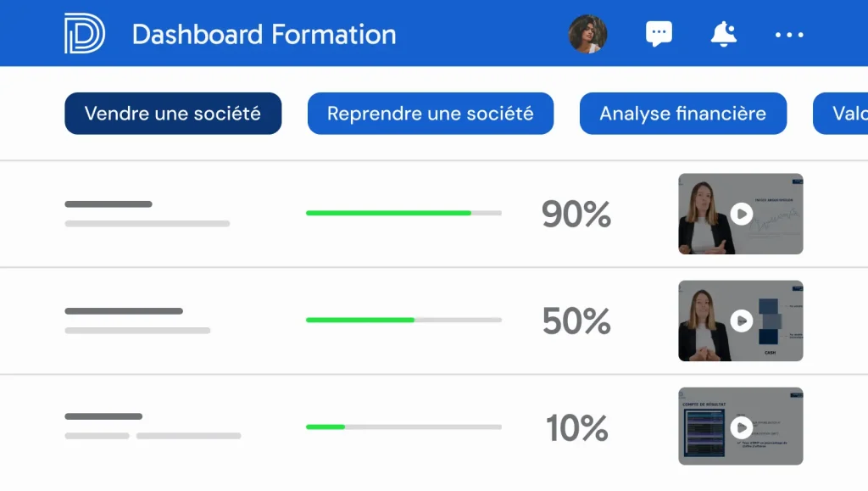Click the Dashboard Formation logo icon
The height and width of the screenshot is (491, 868).
[x=85, y=34]
